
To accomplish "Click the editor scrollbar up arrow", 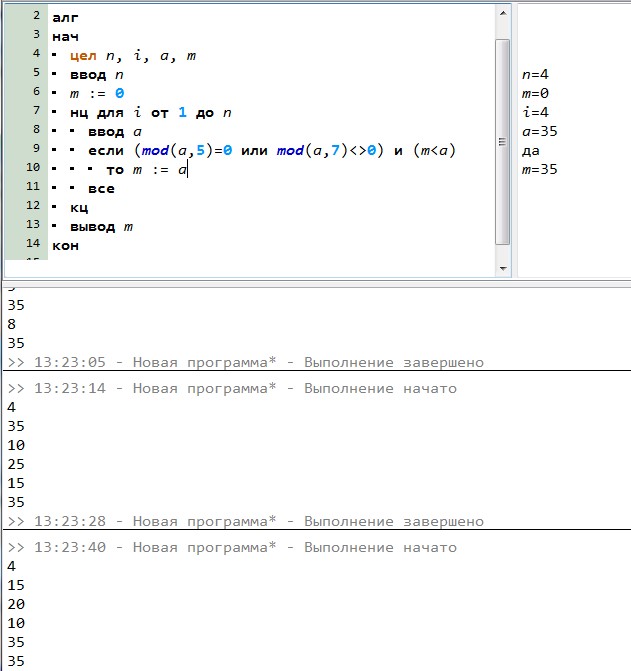I will pos(504,10).
